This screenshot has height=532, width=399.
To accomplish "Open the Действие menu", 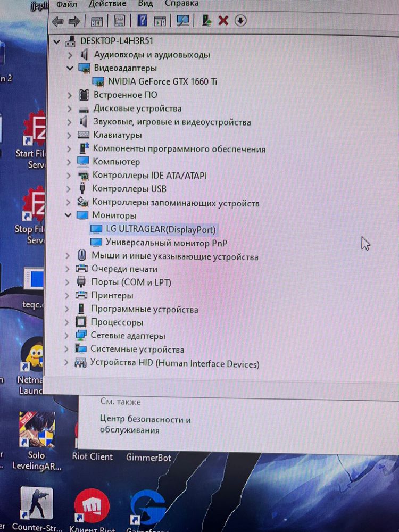I will click(107, 4).
